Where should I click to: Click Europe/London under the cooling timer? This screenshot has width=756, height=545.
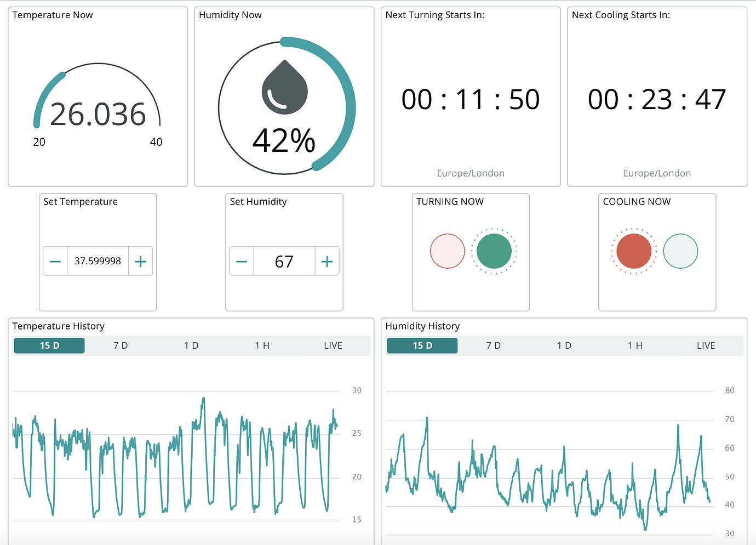(x=657, y=173)
